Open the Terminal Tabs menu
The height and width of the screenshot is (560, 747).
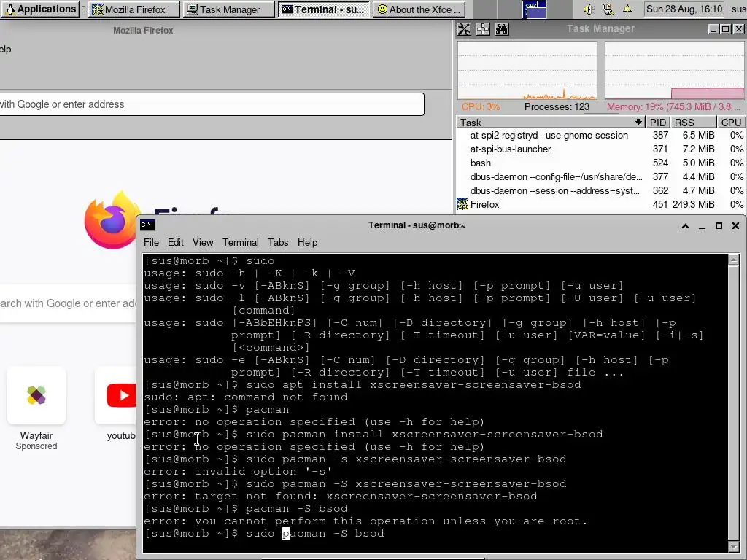pyautogui.click(x=278, y=242)
